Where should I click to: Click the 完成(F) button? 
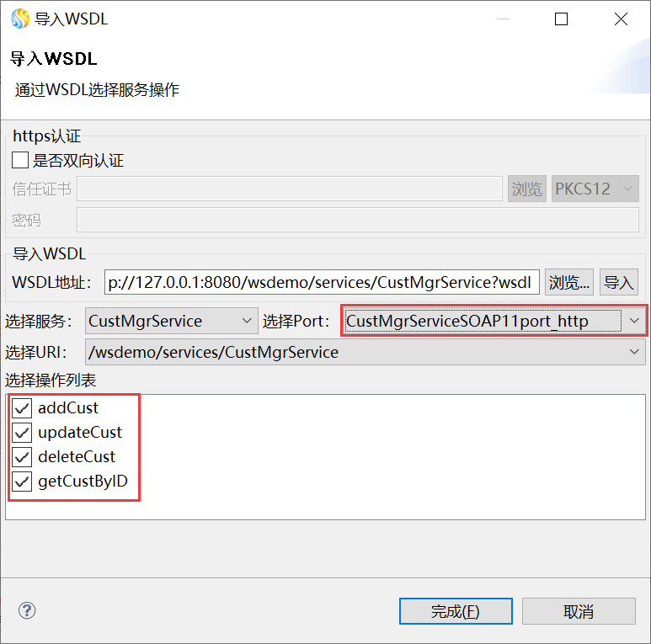point(456,611)
